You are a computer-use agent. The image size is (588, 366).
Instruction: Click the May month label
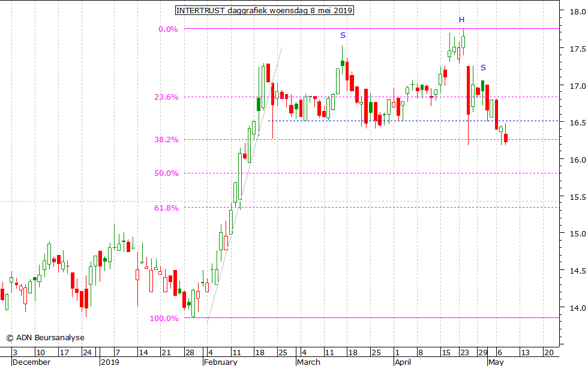(496, 362)
